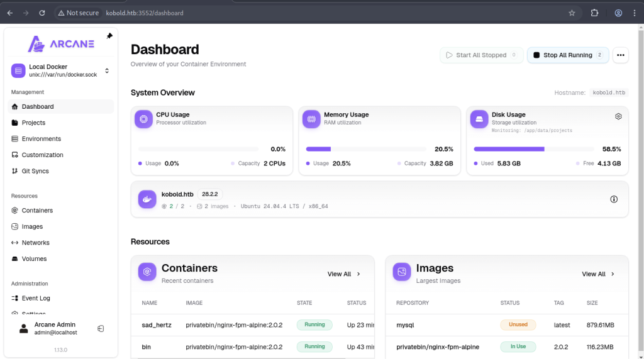Open Git Syncs in sidebar
The width and height of the screenshot is (644, 359).
pos(61,171)
